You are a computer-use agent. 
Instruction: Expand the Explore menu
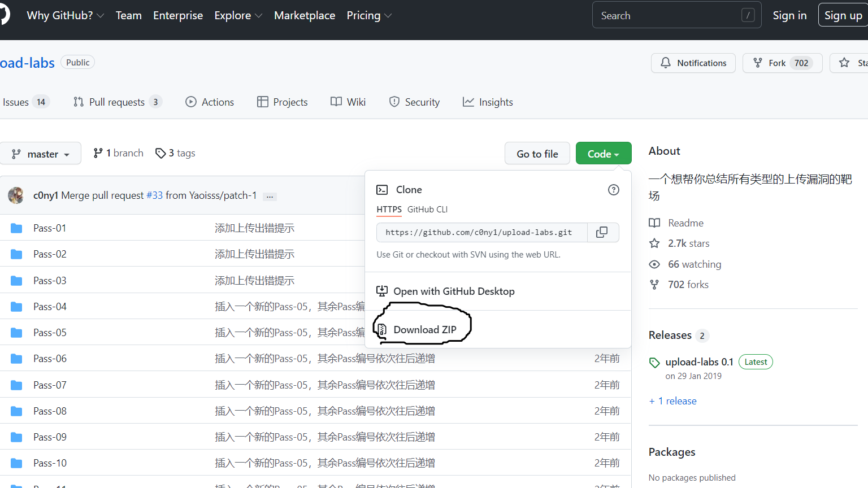pos(238,16)
